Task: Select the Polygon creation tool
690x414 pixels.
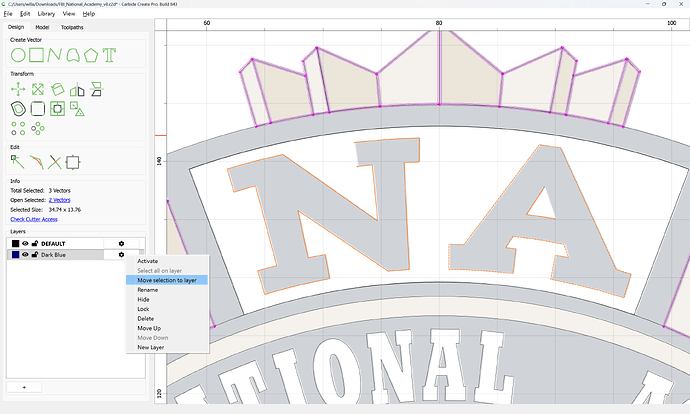Action: point(91,55)
